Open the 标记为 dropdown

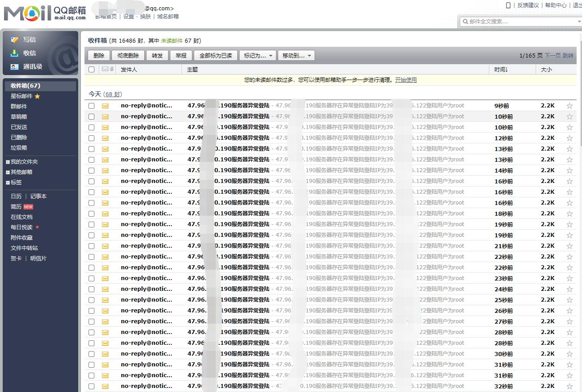pyautogui.click(x=258, y=55)
